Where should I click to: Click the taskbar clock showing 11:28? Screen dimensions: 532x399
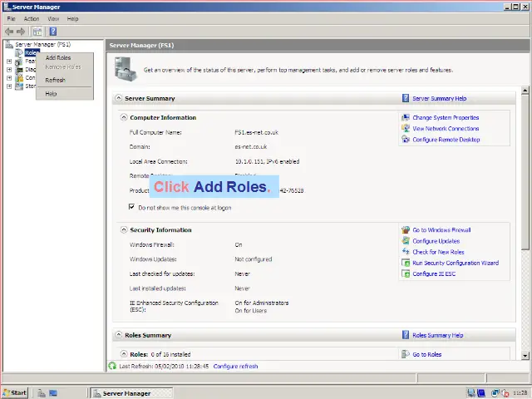[x=520, y=393]
